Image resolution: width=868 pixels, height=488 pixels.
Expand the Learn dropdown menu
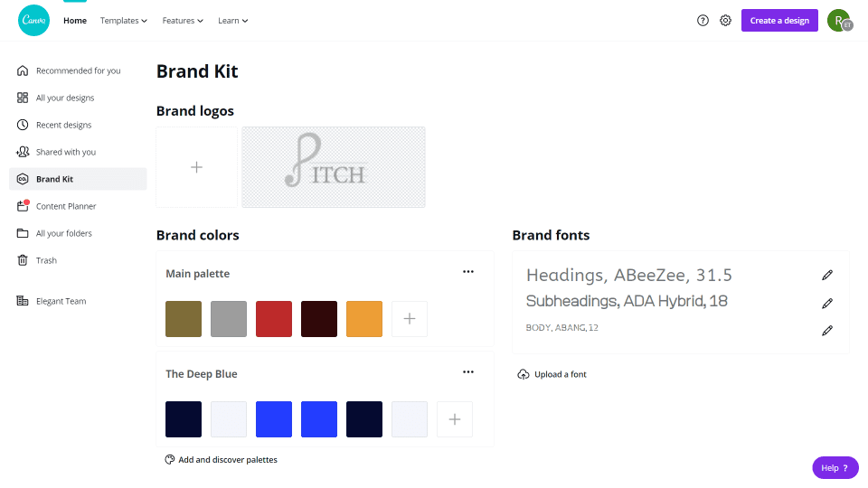(233, 21)
